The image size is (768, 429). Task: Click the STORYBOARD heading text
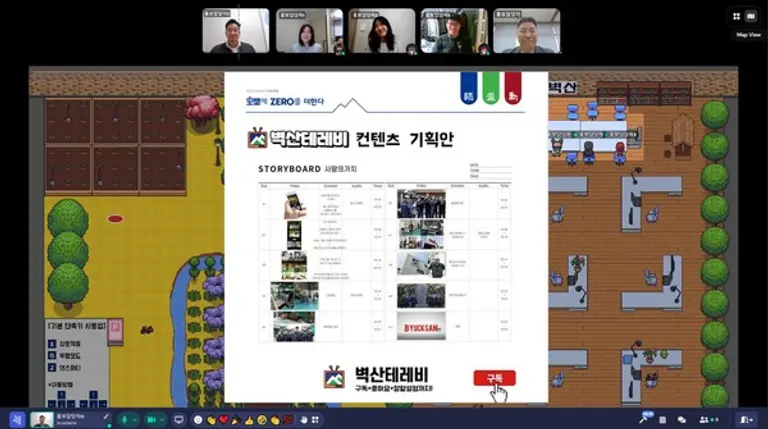[x=289, y=169]
